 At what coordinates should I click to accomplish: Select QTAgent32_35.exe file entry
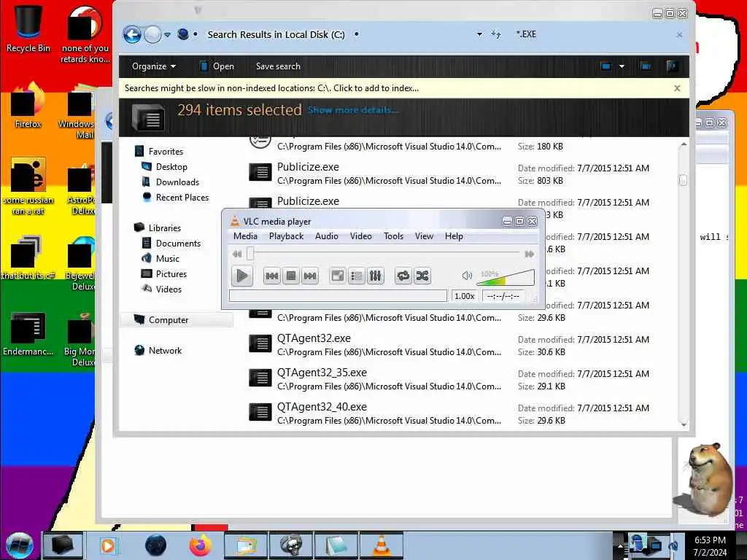460,379
